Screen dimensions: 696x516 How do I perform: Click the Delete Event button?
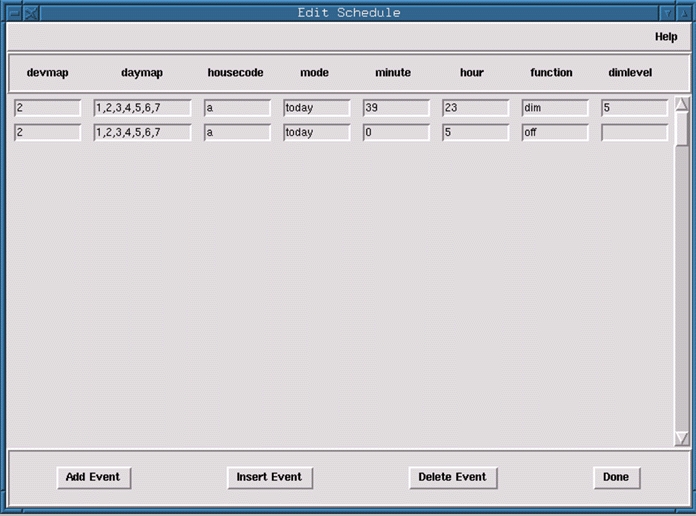(x=453, y=478)
